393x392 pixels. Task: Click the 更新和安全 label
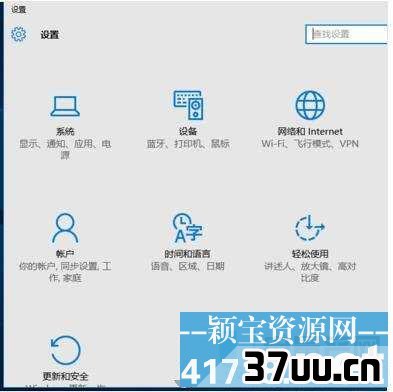pyautogui.click(x=65, y=376)
